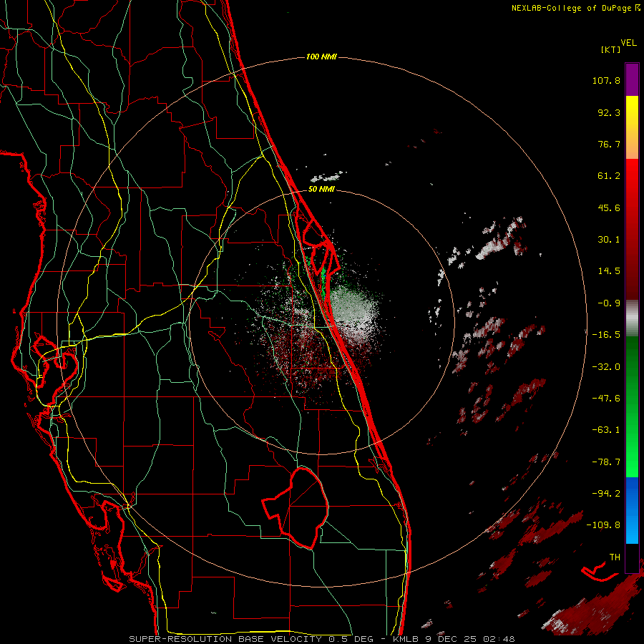Viewport: 644px width, 644px height.
Task: Select the -32.0 value on velocity scale
Action: (606, 367)
